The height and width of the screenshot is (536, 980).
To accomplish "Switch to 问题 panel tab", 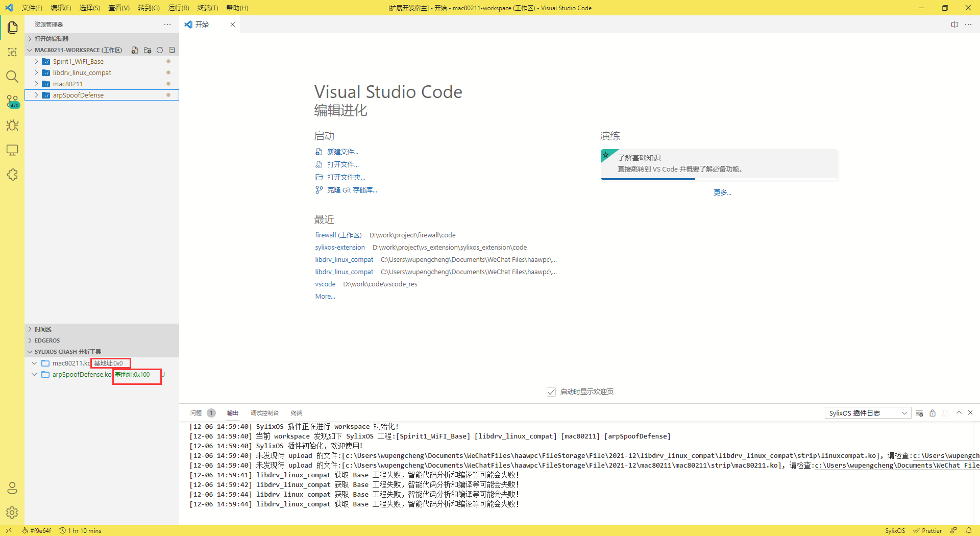I will (196, 413).
